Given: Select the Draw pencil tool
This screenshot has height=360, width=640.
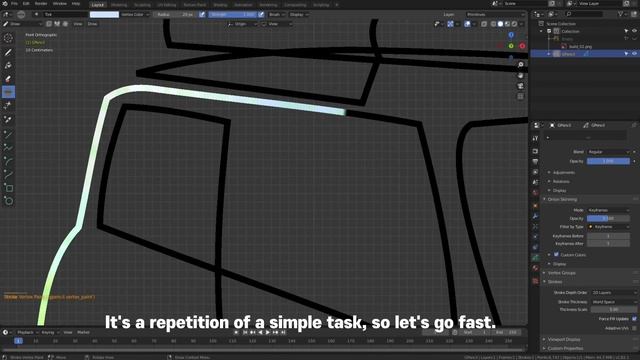Looking at the screenshot, I should 8,52.
